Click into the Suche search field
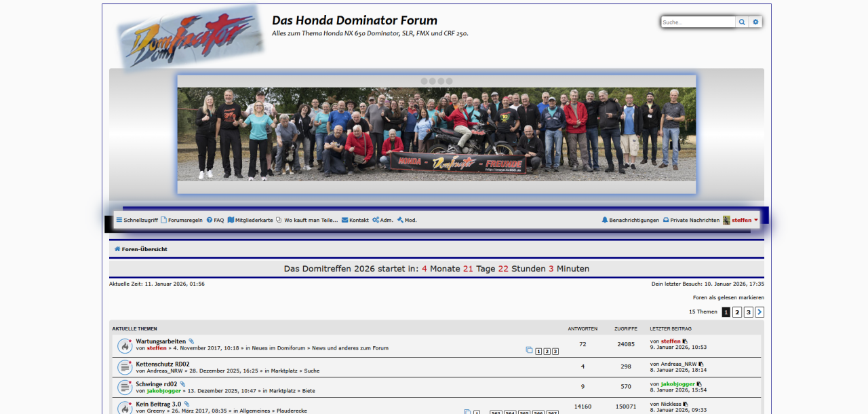Screen dimensions: 868x414 click(x=698, y=22)
